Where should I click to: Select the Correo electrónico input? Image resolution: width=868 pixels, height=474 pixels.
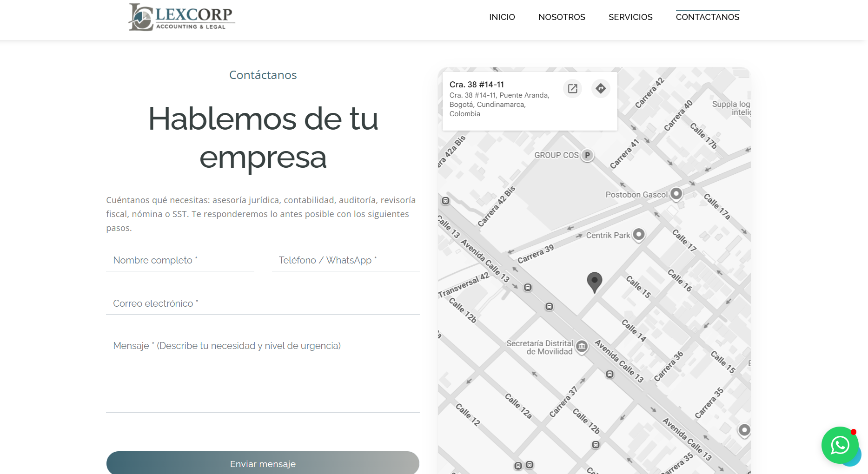coord(263,303)
